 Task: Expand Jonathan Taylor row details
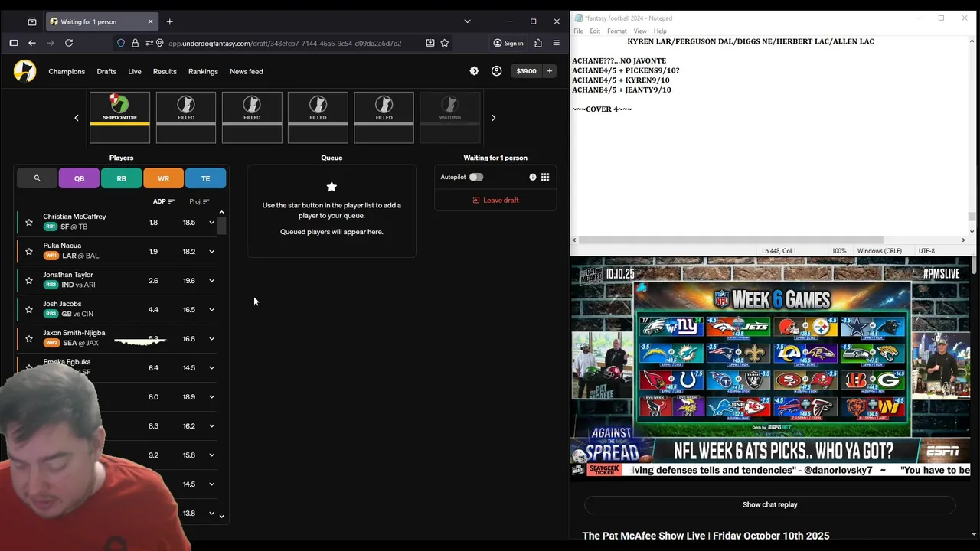pyautogui.click(x=212, y=281)
